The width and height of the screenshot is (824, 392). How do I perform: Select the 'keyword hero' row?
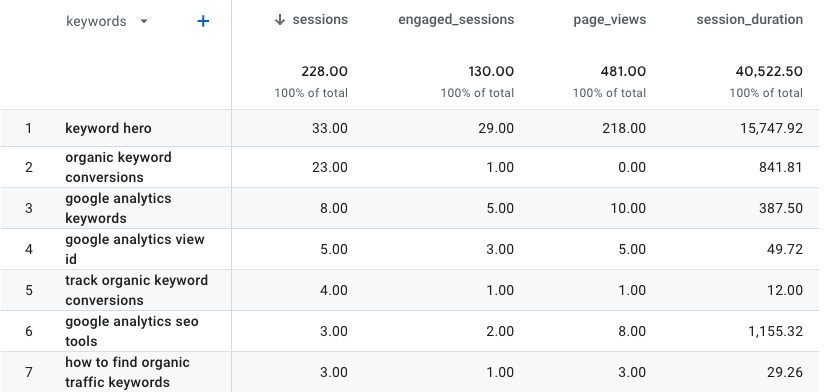pyautogui.click(x=410, y=128)
